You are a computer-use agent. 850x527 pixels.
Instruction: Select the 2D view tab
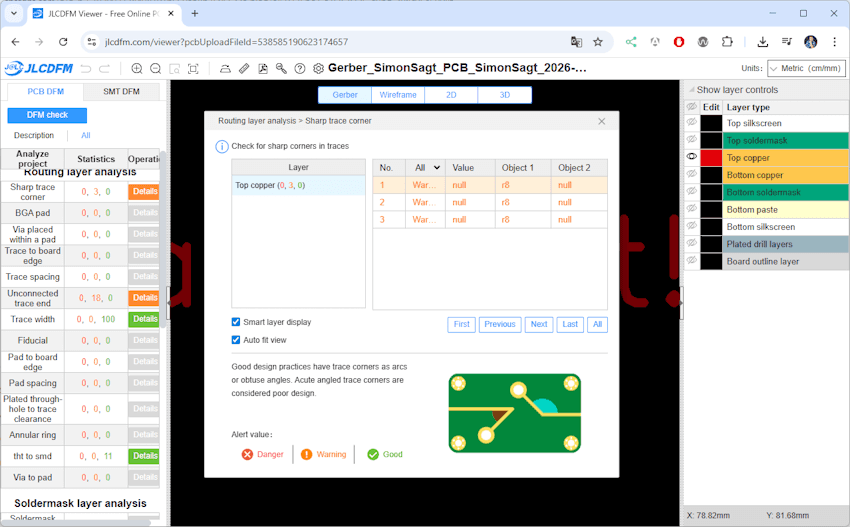(451, 95)
